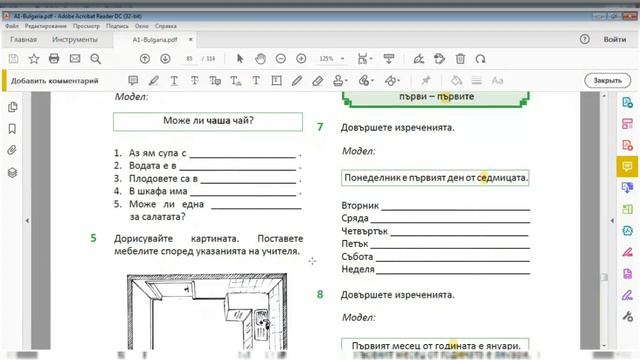Open More Tools wrench icon

click(627, 316)
